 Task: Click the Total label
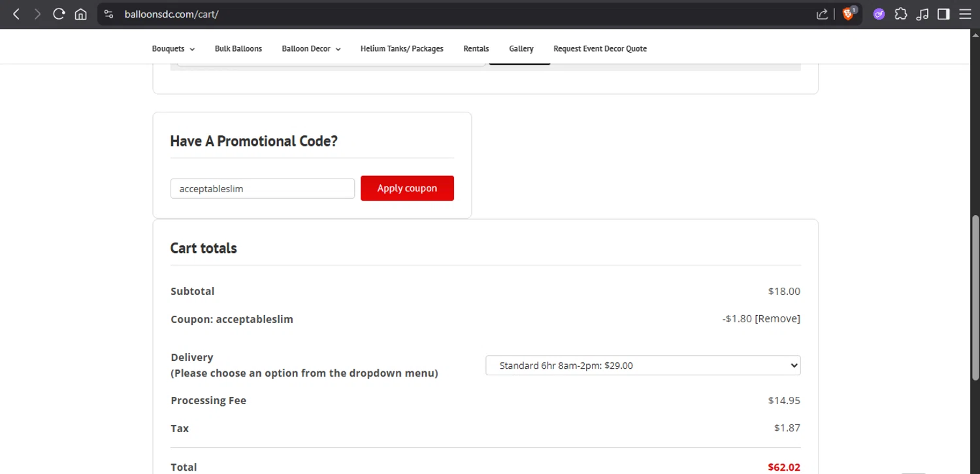click(184, 467)
